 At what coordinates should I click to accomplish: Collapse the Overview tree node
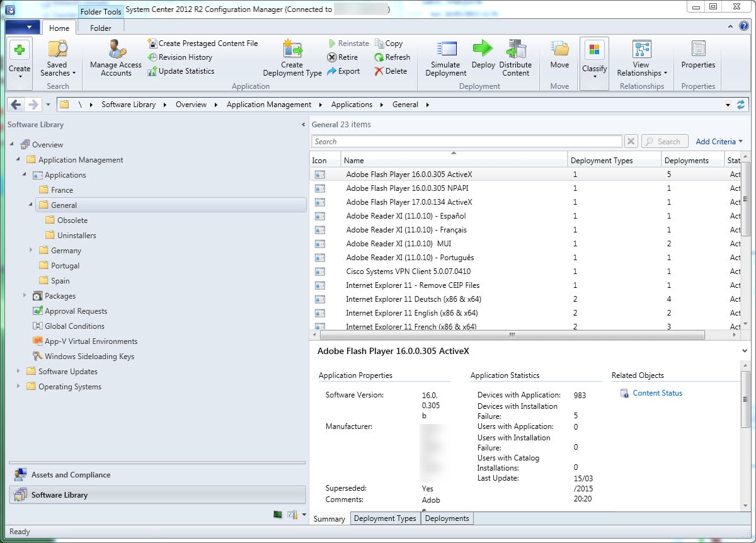[13, 144]
